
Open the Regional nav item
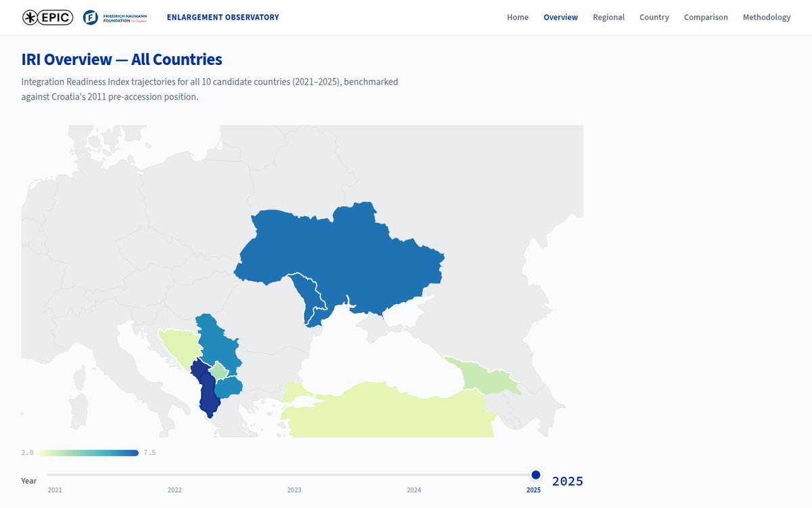coord(609,18)
